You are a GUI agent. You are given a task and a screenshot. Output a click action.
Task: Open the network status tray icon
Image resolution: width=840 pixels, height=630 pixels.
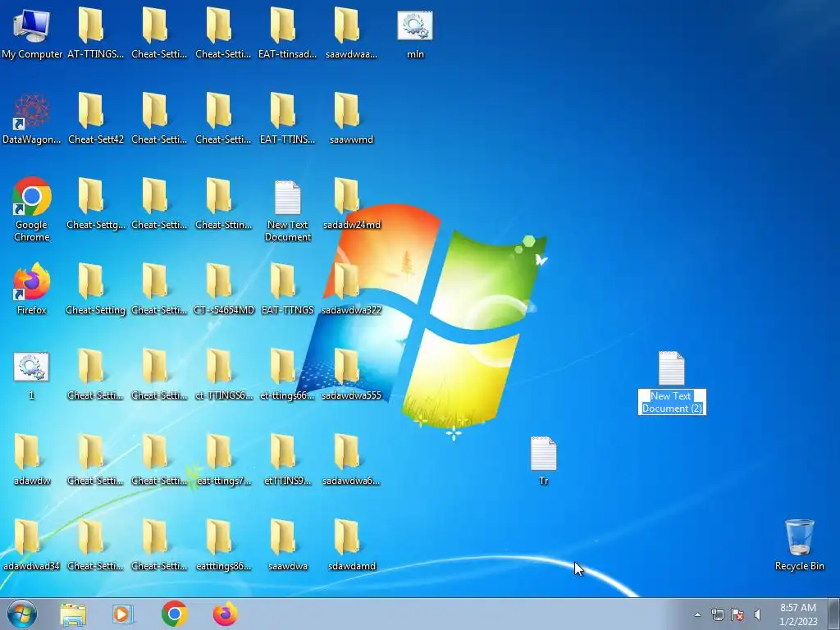tap(717, 614)
